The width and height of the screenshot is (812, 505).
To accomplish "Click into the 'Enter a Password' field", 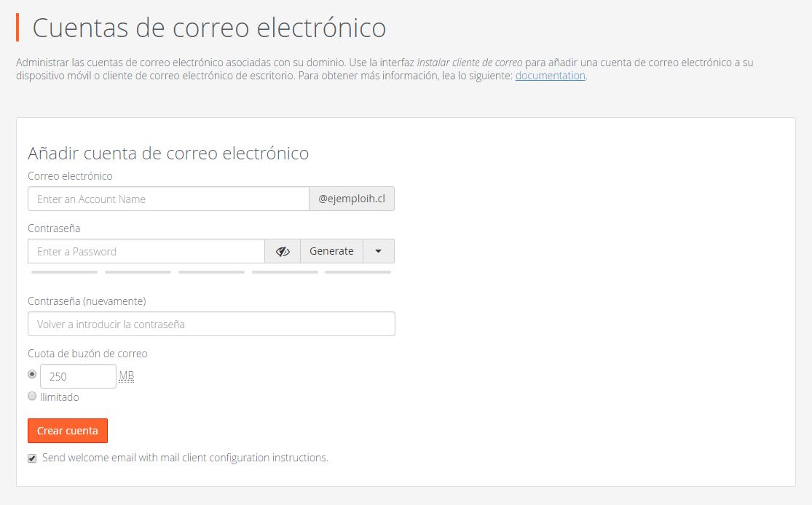I will coord(146,252).
